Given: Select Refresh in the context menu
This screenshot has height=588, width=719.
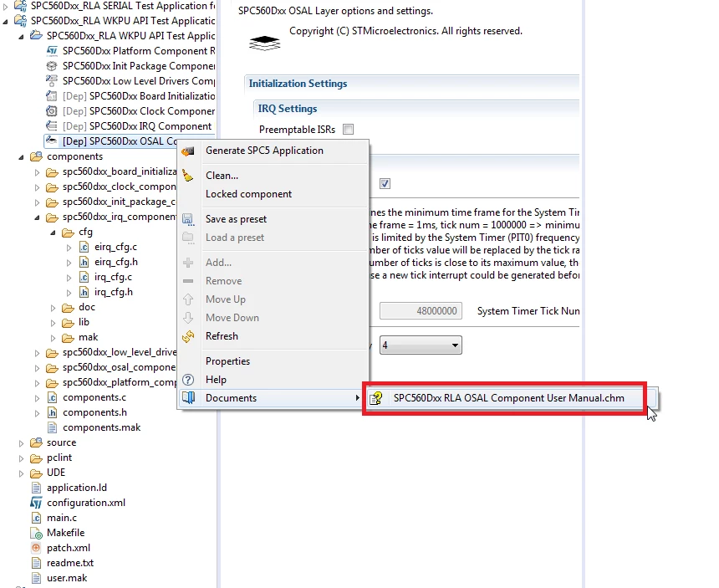Looking at the screenshot, I should (273, 336).
